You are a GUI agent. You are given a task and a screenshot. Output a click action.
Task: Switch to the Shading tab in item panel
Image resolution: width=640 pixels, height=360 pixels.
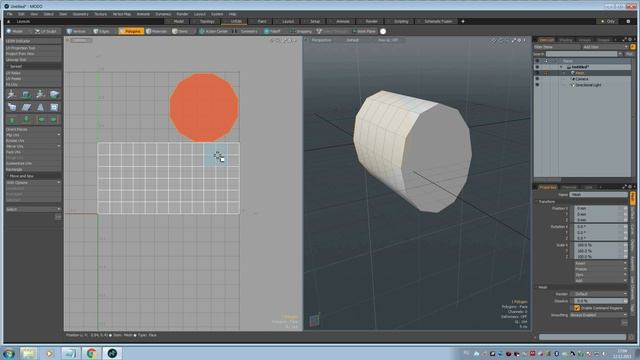point(566,40)
